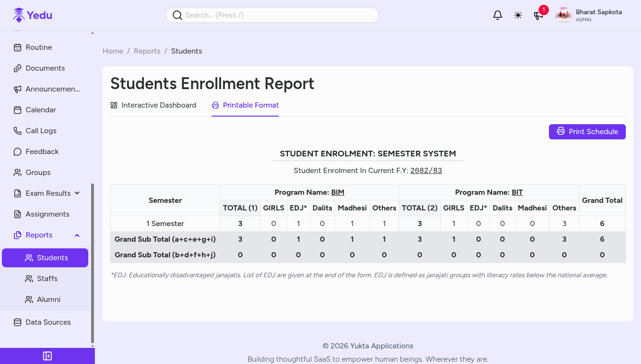Image resolution: width=641 pixels, height=364 pixels.
Task: Open the Routine section in the sidebar
Action: coord(38,47)
